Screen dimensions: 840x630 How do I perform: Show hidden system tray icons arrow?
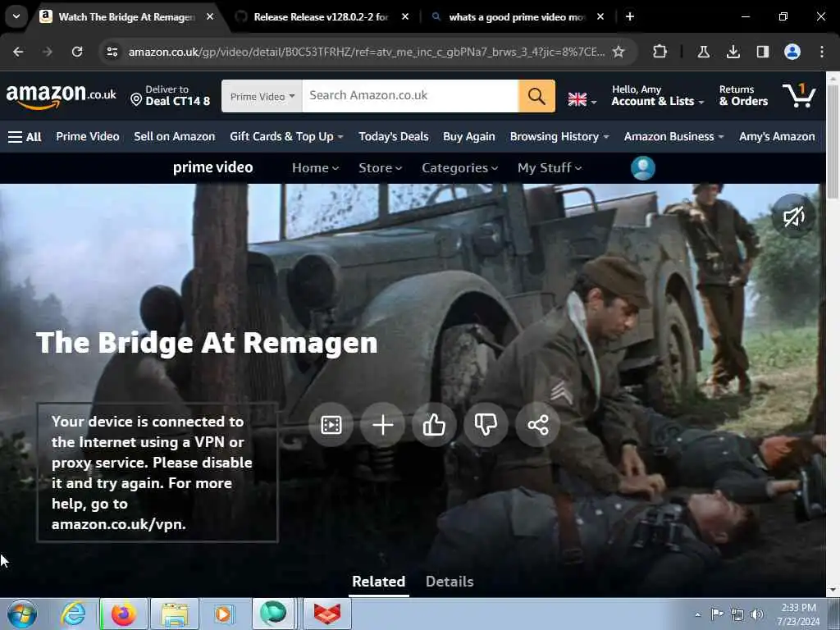(x=697, y=614)
